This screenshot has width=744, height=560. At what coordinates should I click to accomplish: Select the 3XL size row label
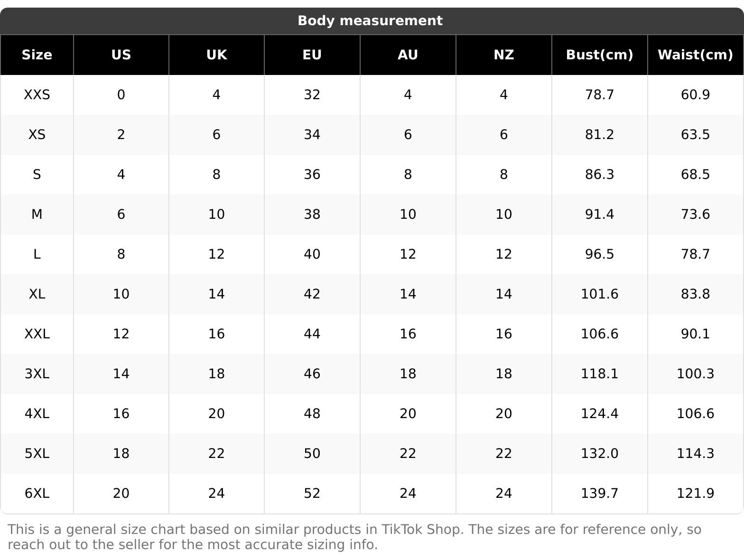pos(37,374)
